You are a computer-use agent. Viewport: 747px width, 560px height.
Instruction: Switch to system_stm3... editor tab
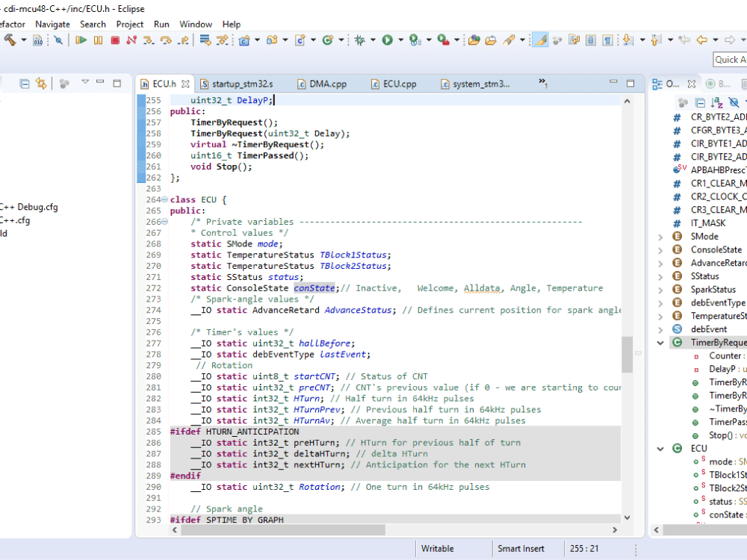click(x=475, y=84)
